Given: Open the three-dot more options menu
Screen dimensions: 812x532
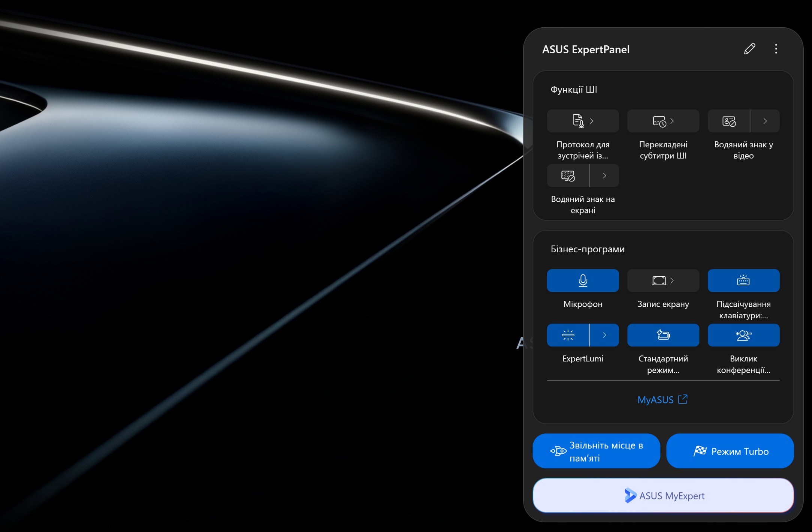Looking at the screenshot, I should click(x=776, y=49).
